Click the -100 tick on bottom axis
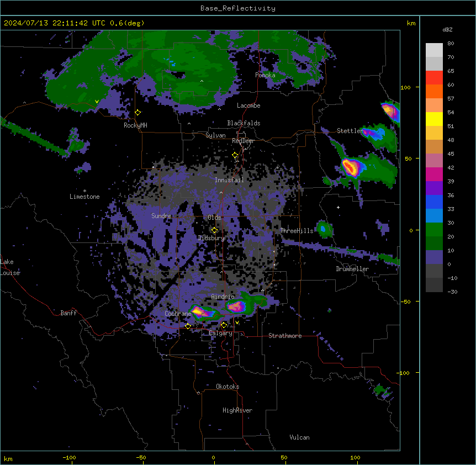Viewport: 476px width, 465px height. click(x=70, y=457)
